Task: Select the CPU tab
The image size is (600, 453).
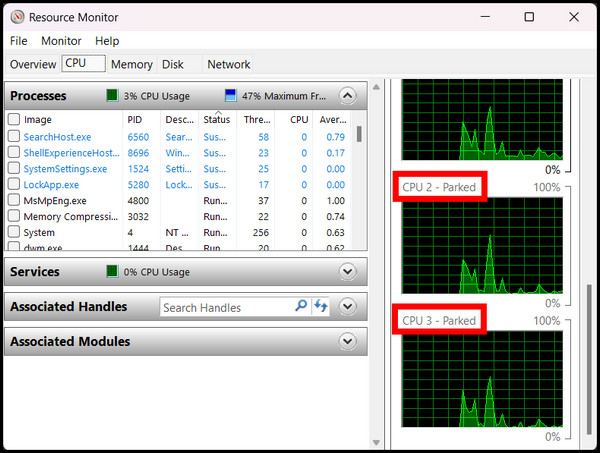Action: coord(83,63)
